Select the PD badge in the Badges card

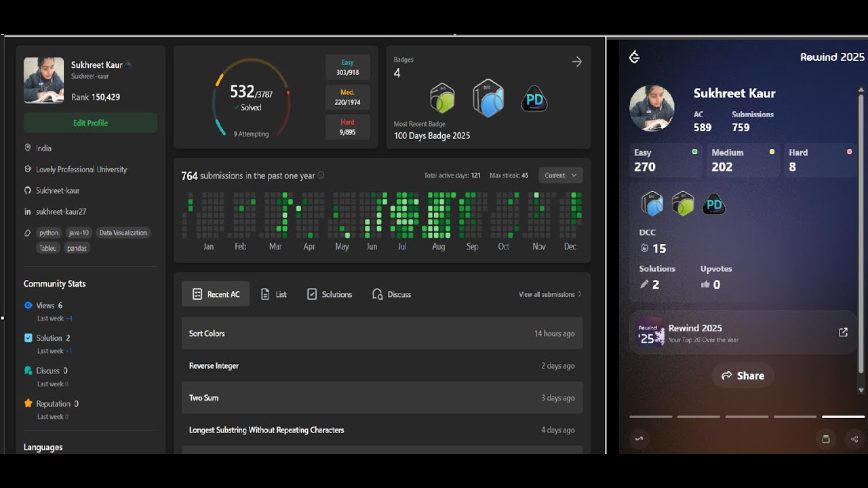534,100
